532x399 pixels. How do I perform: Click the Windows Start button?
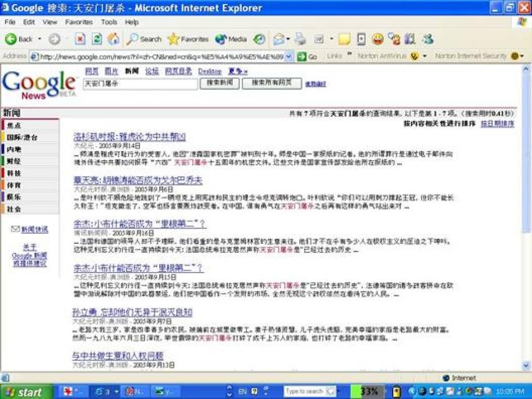[23, 392]
